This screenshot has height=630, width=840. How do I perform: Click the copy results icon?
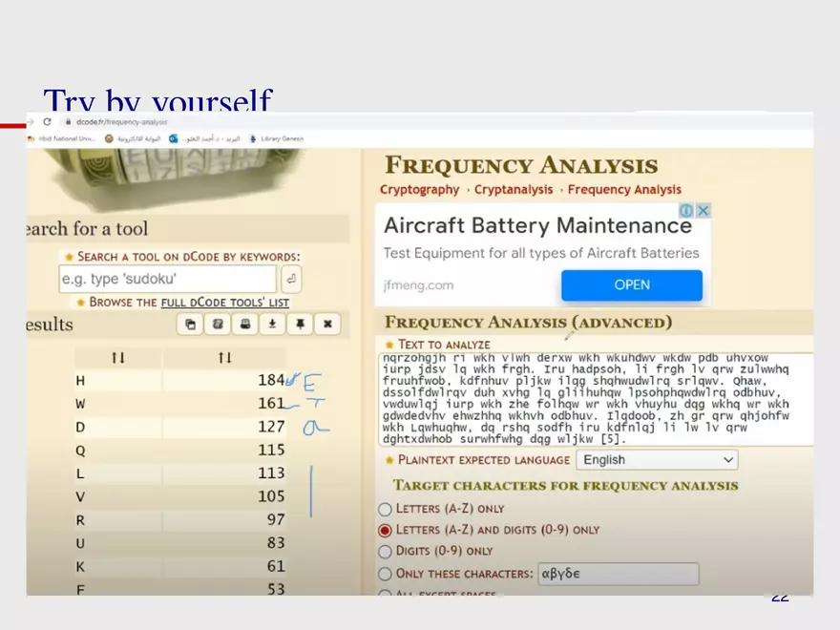coord(190,325)
